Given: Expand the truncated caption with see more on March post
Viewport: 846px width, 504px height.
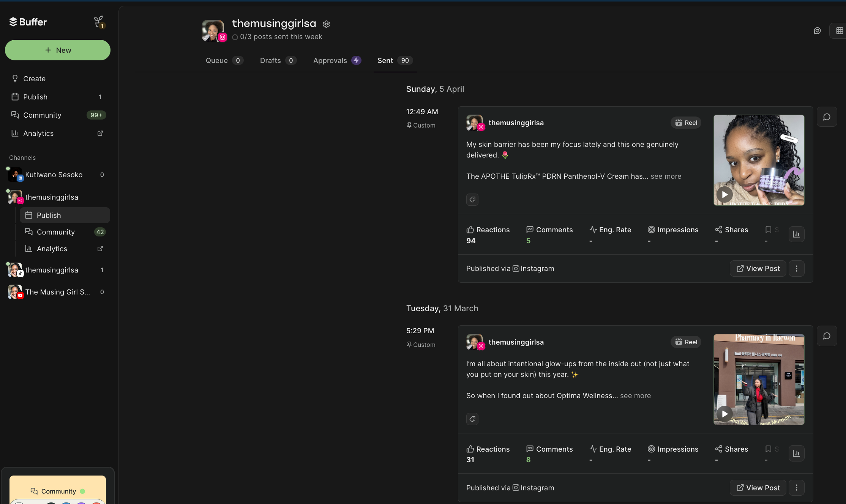Looking at the screenshot, I should point(636,395).
